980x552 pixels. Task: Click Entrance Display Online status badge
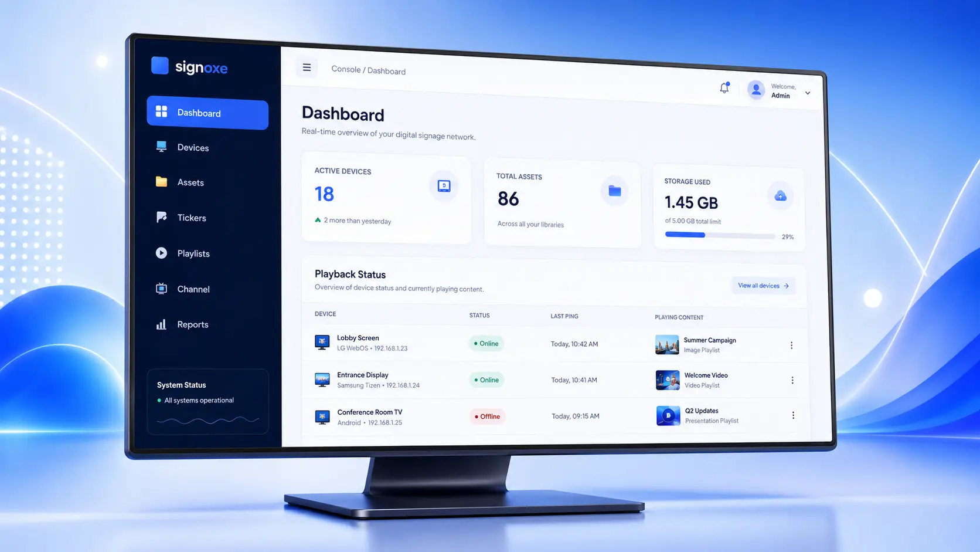[486, 380]
